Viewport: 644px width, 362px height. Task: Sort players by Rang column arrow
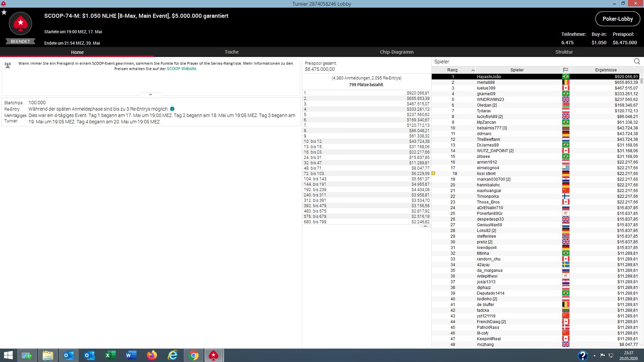click(x=473, y=70)
